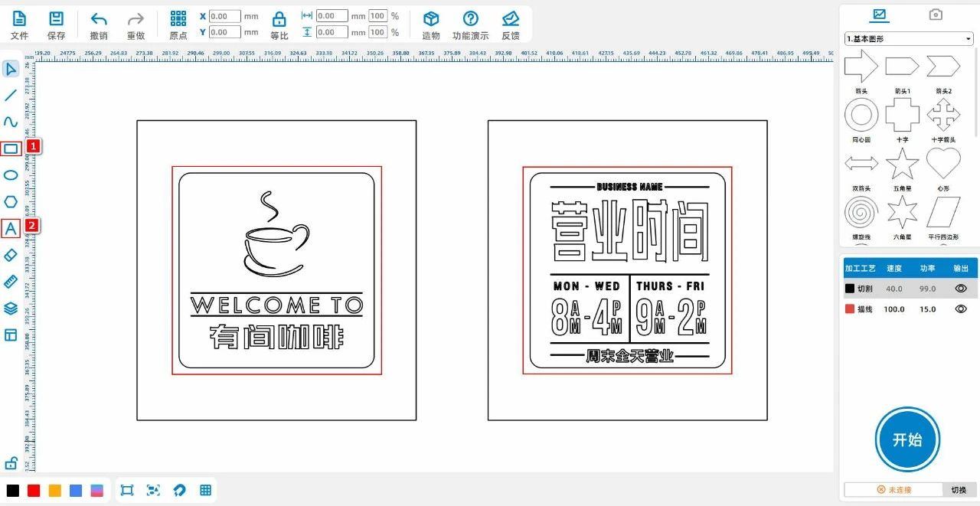Open the height percentage dropdown
Image resolution: width=980 pixels, height=506 pixels.
coord(378,32)
